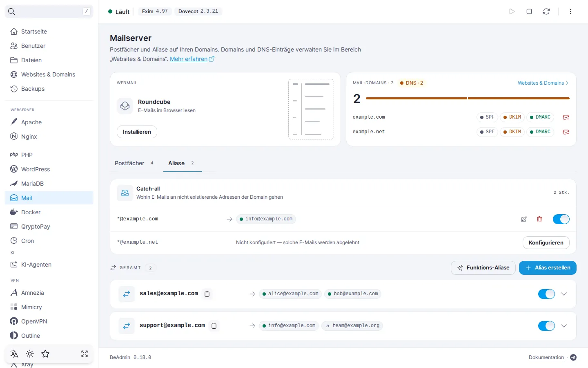The width and height of the screenshot is (588, 368).
Task: Click Konfigurieren for *@example.net
Action: click(546, 243)
